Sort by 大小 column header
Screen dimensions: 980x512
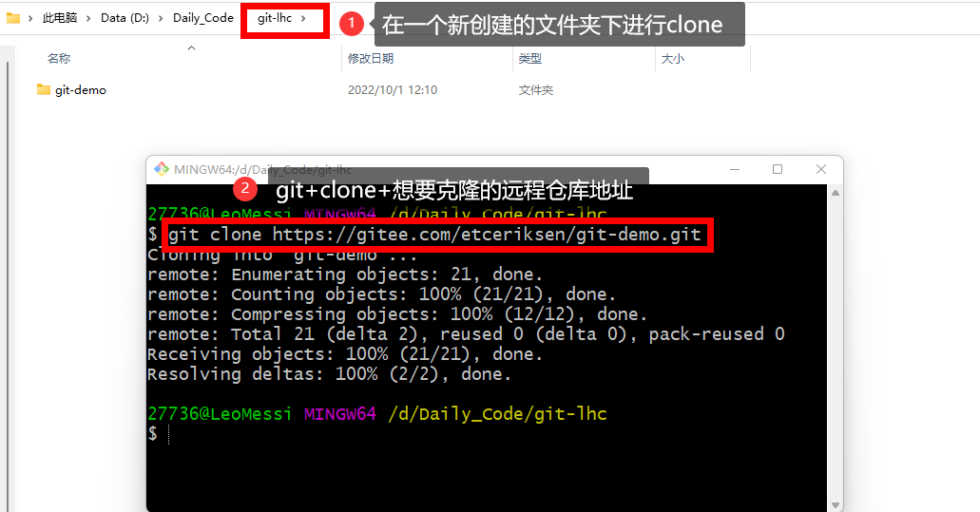pyautogui.click(x=672, y=59)
